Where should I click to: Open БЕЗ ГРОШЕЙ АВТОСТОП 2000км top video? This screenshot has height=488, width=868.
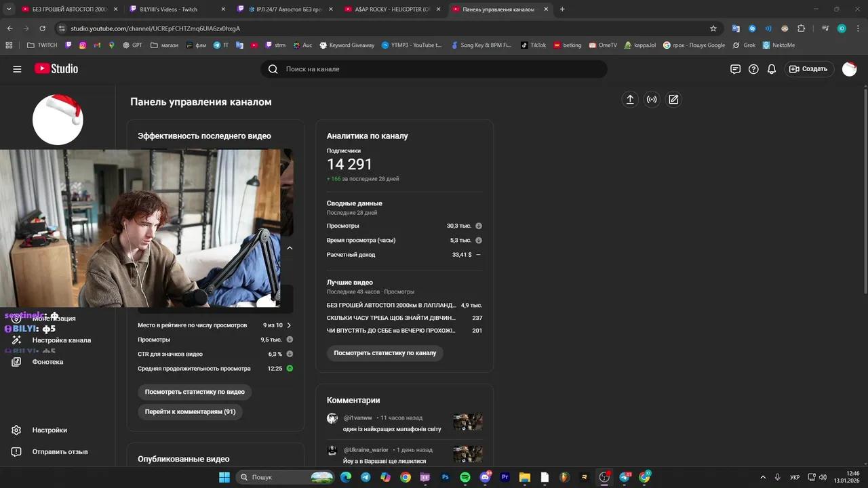(x=391, y=305)
